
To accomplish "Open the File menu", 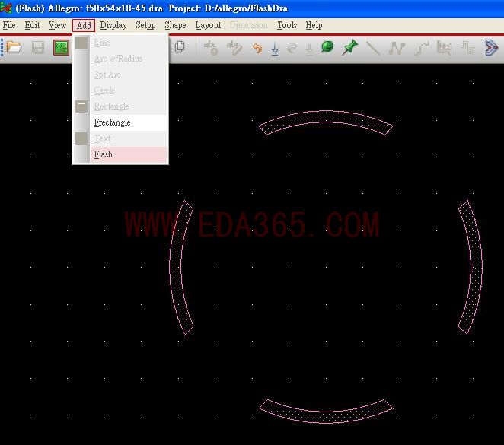I will (9, 25).
